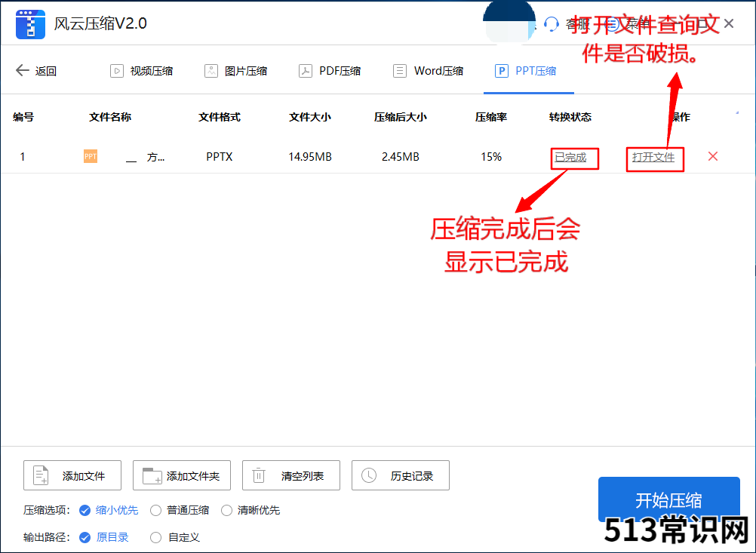
Task: Click the PPT file type icon in row 1
Action: pyautogui.click(x=91, y=157)
